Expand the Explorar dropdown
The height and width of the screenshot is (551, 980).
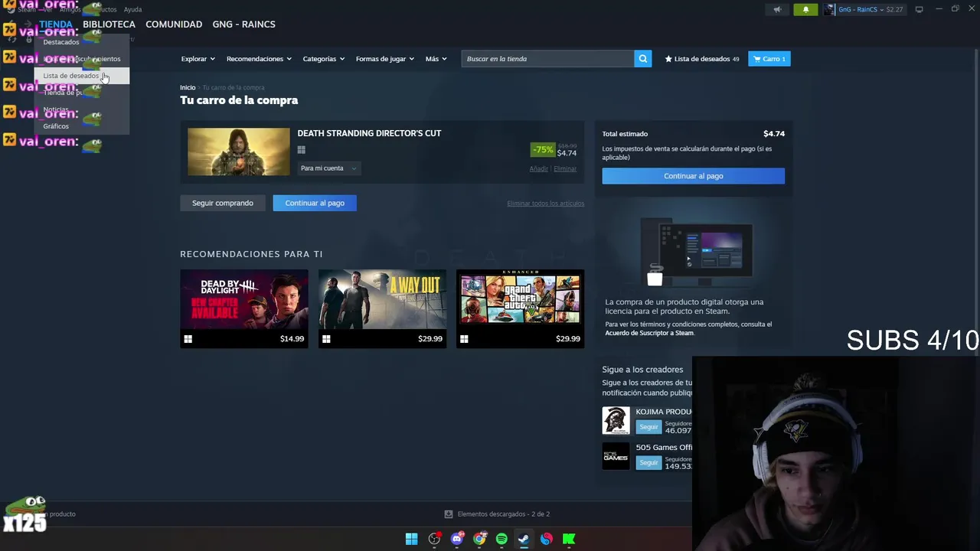198,59
